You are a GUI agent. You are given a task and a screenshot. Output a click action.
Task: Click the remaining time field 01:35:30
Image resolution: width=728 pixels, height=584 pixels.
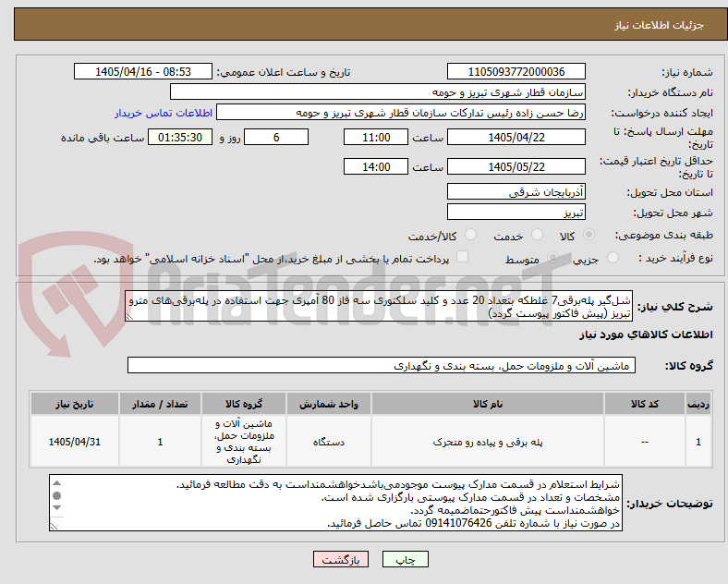click(180, 138)
